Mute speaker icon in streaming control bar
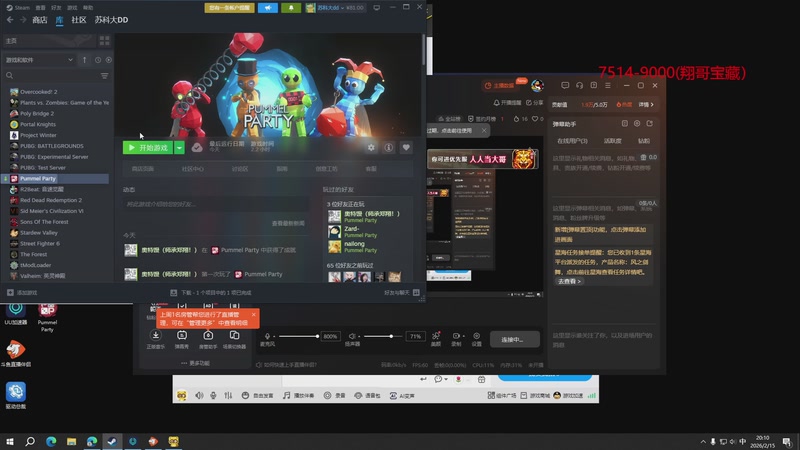The height and width of the screenshot is (450, 800). pos(352,336)
